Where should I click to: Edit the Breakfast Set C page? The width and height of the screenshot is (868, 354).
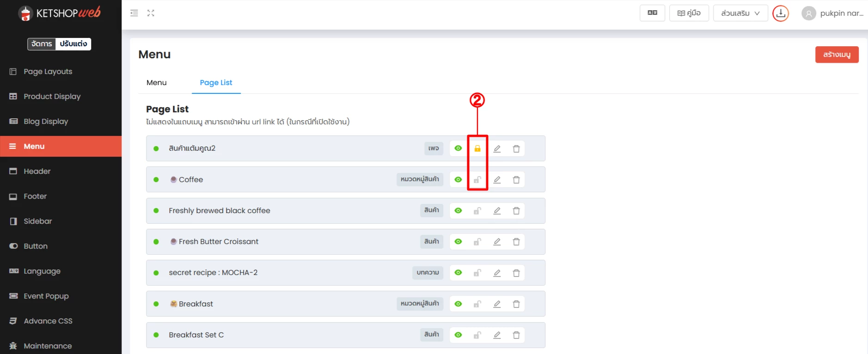(497, 335)
